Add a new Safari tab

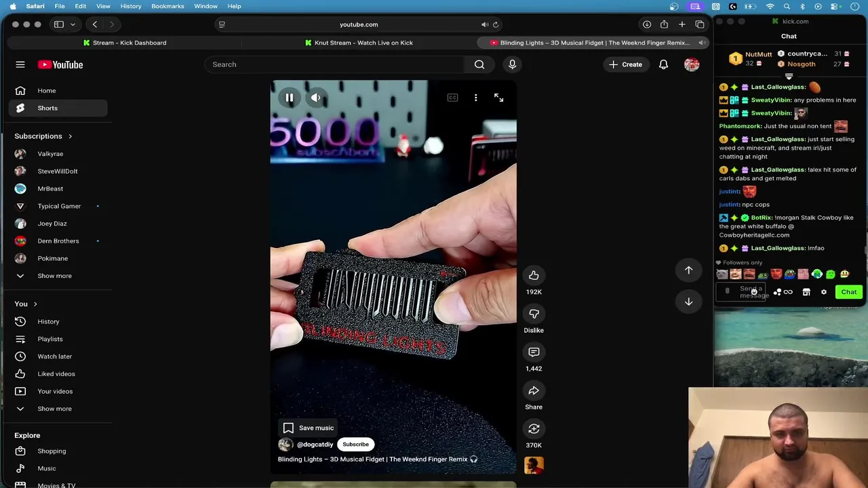click(x=682, y=24)
